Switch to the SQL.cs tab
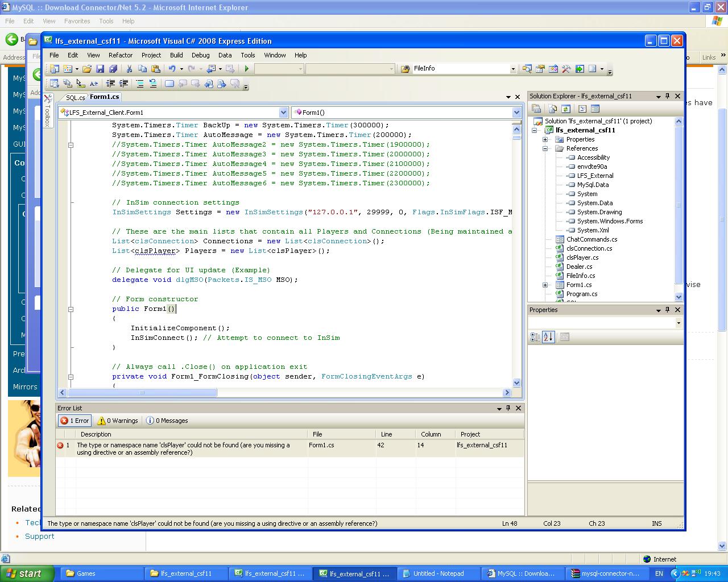The height and width of the screenshot is (582, 728). click(75, 97)
